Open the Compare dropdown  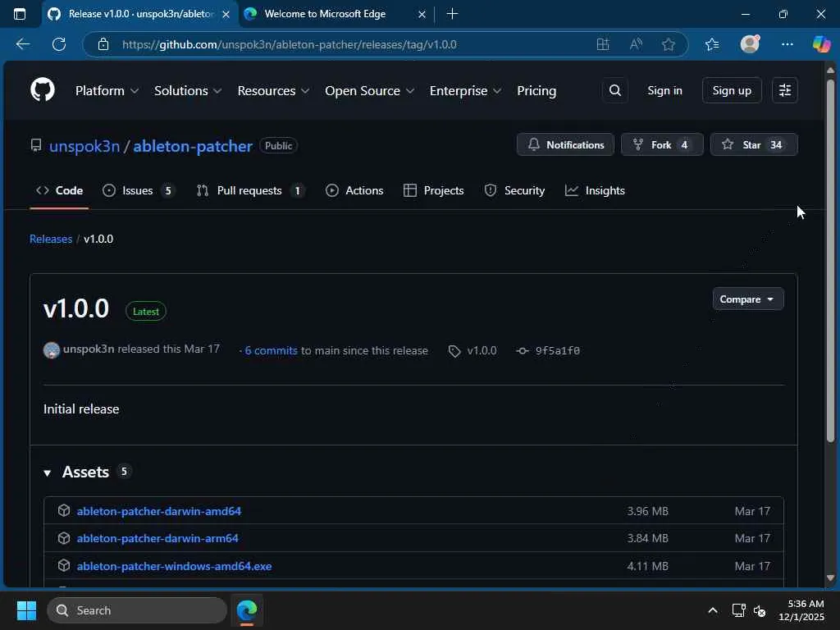748,299
